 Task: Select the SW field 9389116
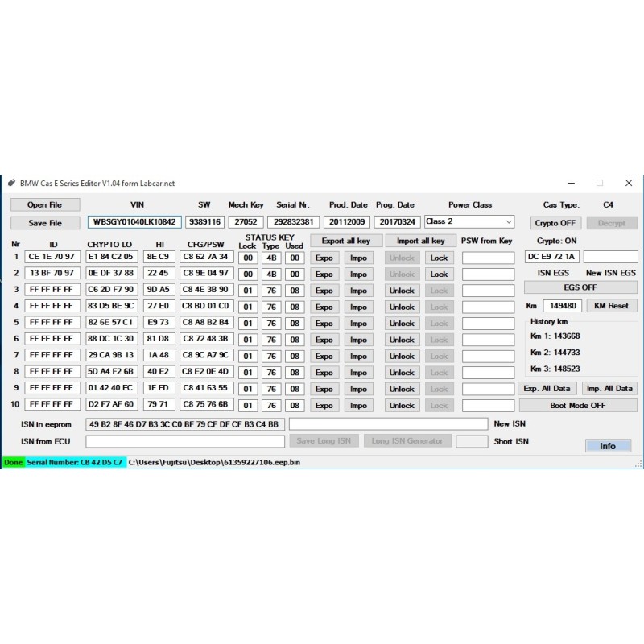click(205, 222)
